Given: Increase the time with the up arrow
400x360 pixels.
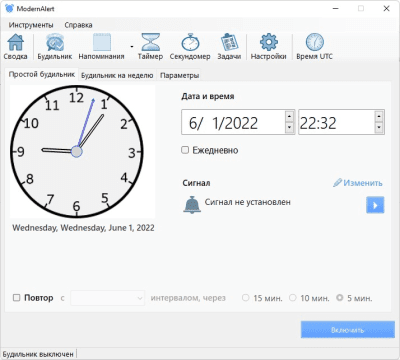Looking at the screenshot, I should (379, 116).
